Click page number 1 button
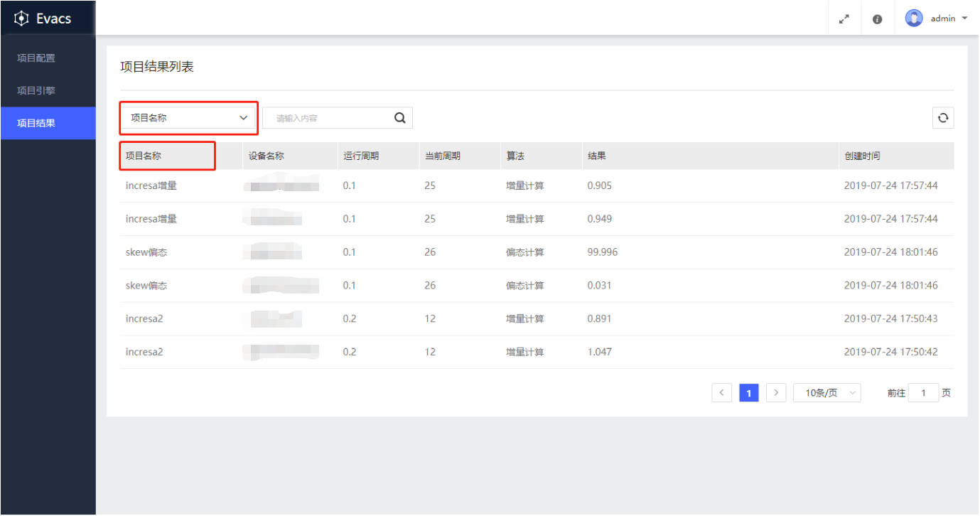This screenshot has height=516, width=980. pos(749,392)
